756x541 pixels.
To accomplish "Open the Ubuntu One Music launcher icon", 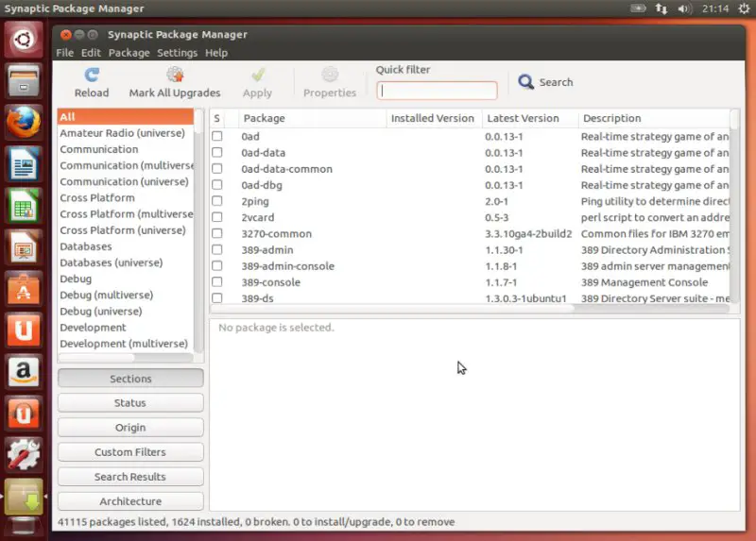I will tap(23, 414).
